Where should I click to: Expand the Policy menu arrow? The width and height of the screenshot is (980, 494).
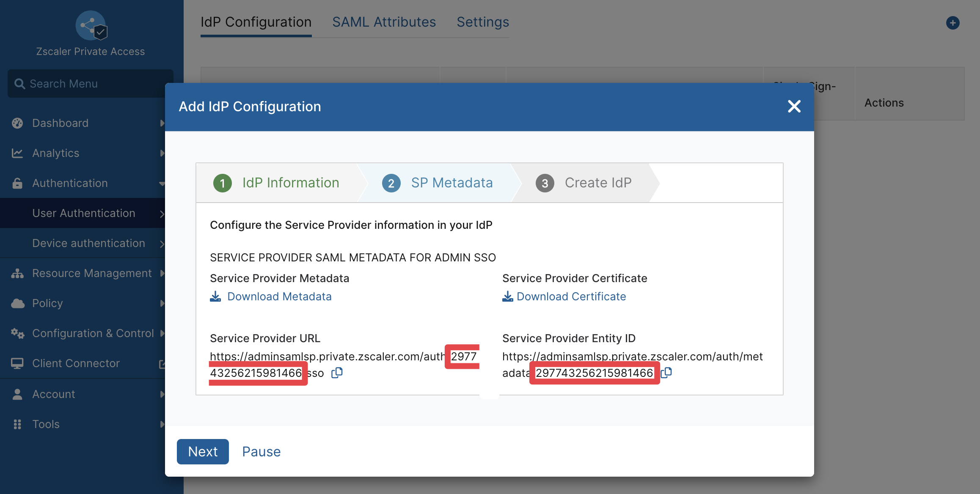click(162, 303)
